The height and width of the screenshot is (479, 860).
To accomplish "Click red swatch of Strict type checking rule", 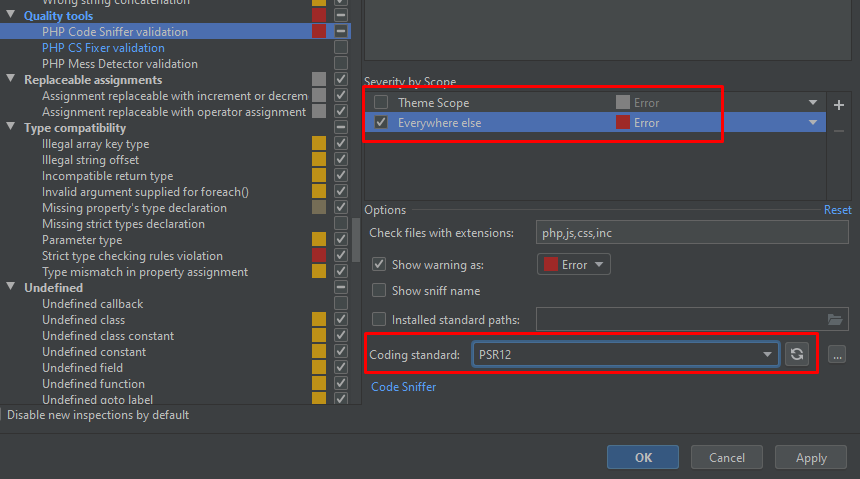I will [x=319, y=255].
